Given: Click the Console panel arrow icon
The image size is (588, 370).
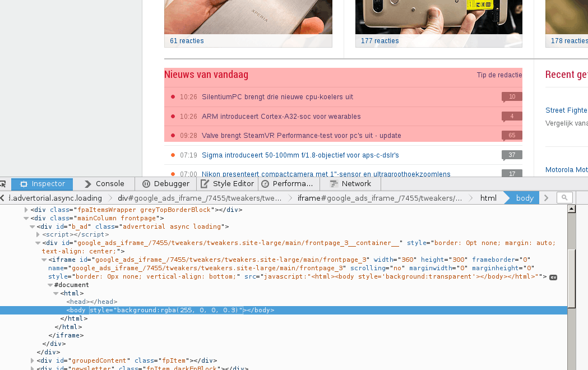Looking at the screenshot, I should [x=87, y=184].
